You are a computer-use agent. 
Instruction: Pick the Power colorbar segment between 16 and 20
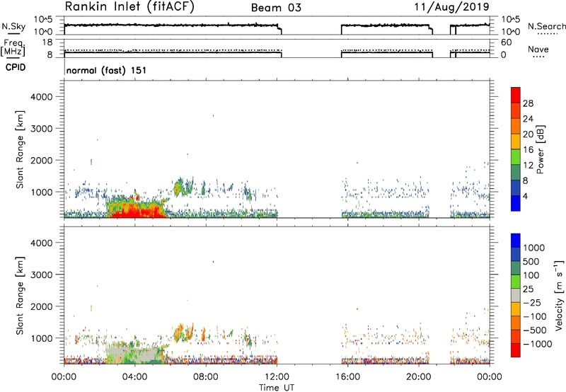point(516,142)
